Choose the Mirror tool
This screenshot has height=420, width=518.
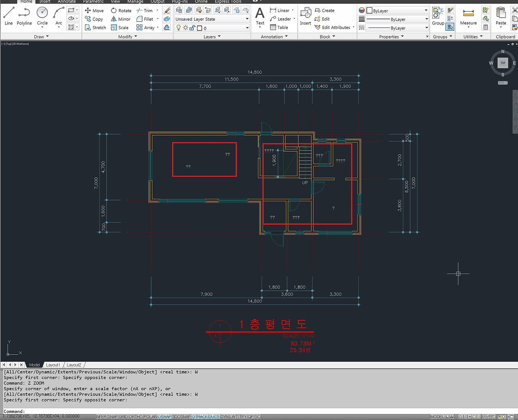point(121,19)
